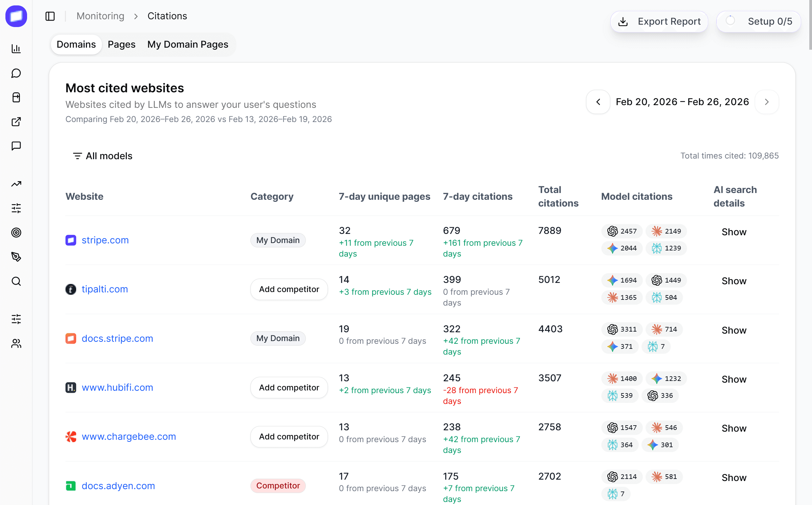Show AI search details for stripe.com
Screen dimensions: 812x505
pos(734,232)
